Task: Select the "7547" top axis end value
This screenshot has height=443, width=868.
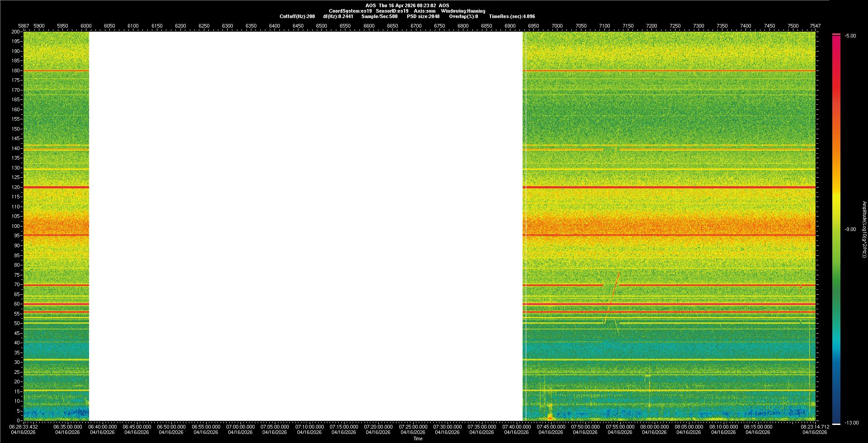Action: click(x=815, y=26)
